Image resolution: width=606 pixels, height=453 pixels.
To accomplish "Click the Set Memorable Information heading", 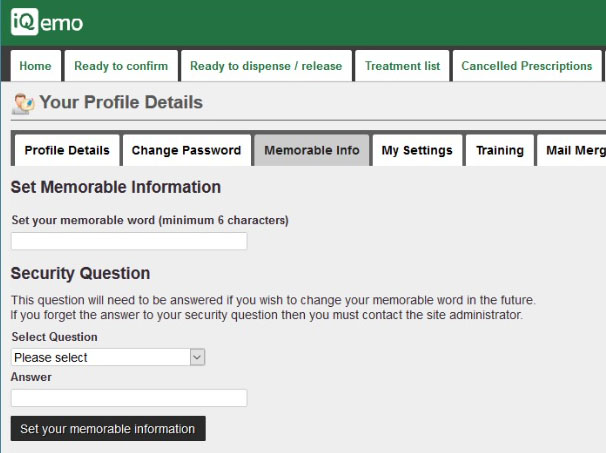I will [115, 187].
